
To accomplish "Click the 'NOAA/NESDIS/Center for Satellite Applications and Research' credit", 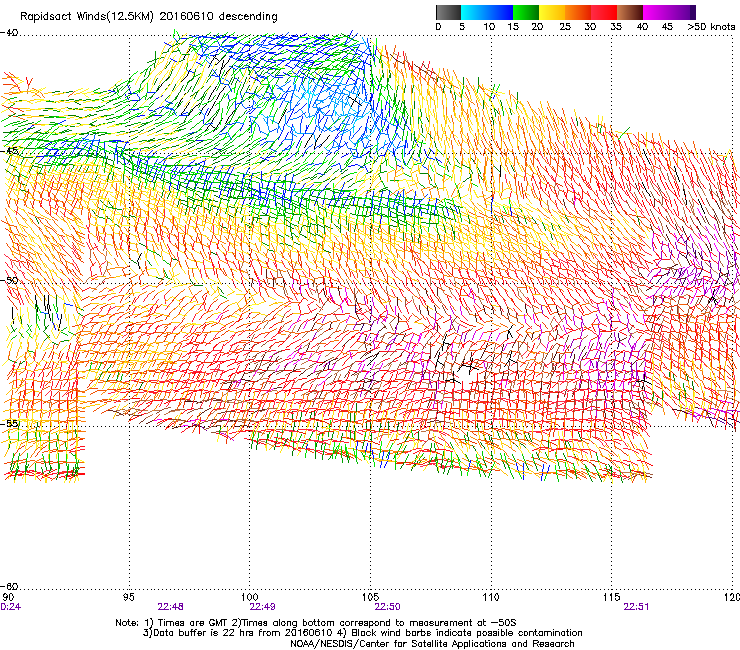I will [x=432, y=644].
